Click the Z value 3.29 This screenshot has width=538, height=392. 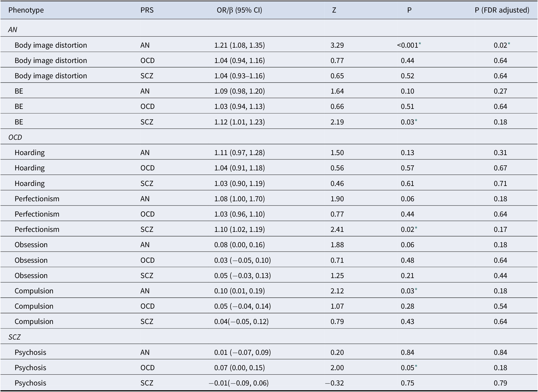pos(337,45)
